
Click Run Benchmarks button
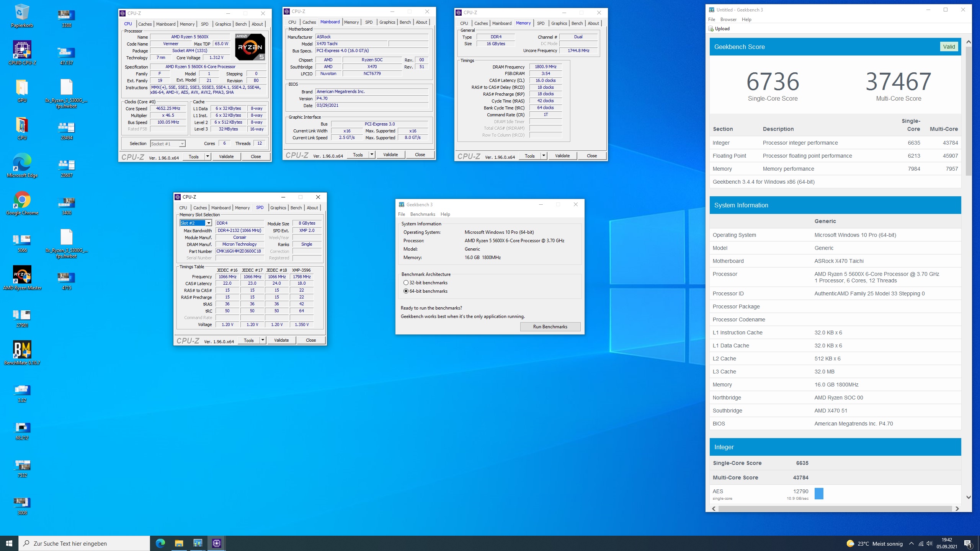pos(550,327)
